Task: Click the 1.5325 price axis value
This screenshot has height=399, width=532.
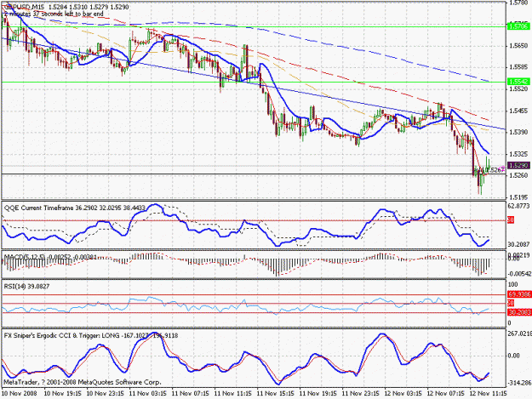Action: pos(518,154)
